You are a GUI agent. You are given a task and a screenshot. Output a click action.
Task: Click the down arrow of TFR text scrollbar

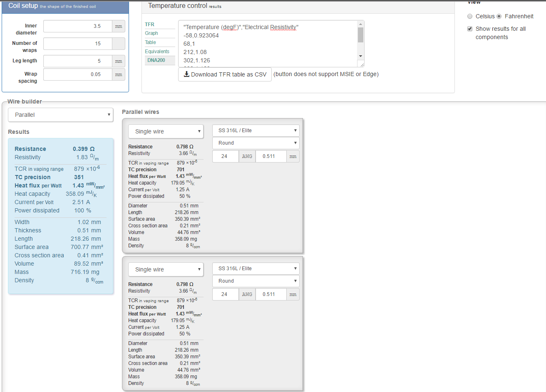(360, 56)
